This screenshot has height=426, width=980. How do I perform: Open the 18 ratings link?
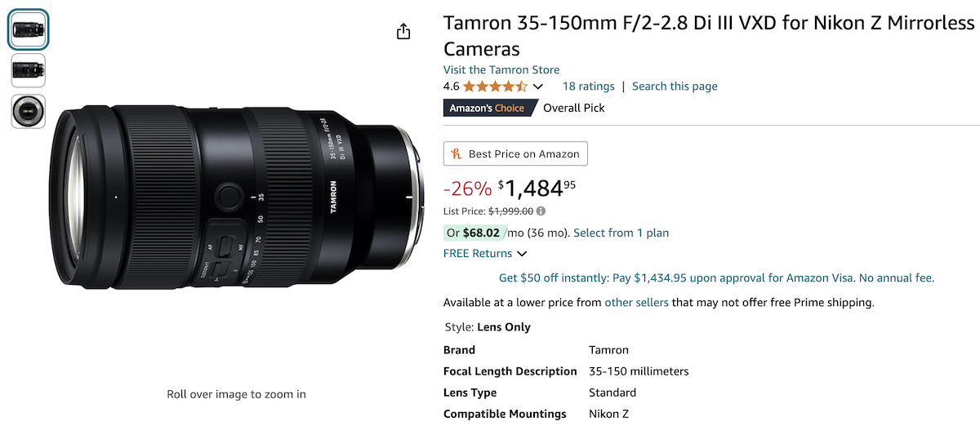pyautogui.click(x=588, y=87)
